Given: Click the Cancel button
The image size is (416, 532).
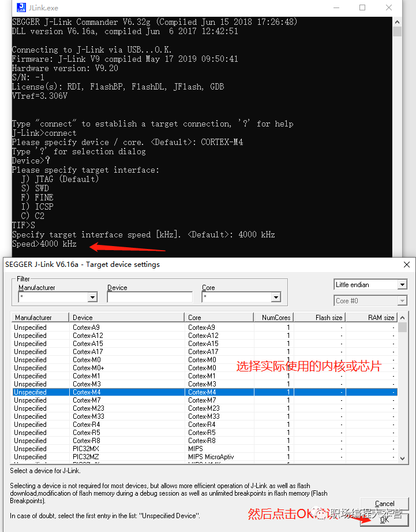Looking at the screenshot, I should pyautogui.click(x=384, y=504).
